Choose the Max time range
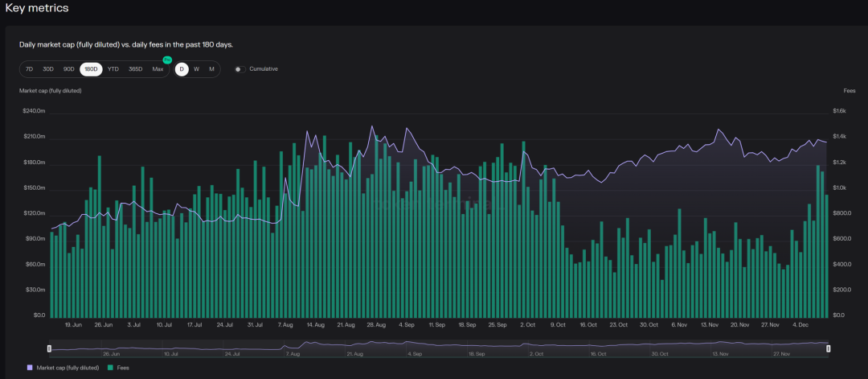 (x=158, y=69)
